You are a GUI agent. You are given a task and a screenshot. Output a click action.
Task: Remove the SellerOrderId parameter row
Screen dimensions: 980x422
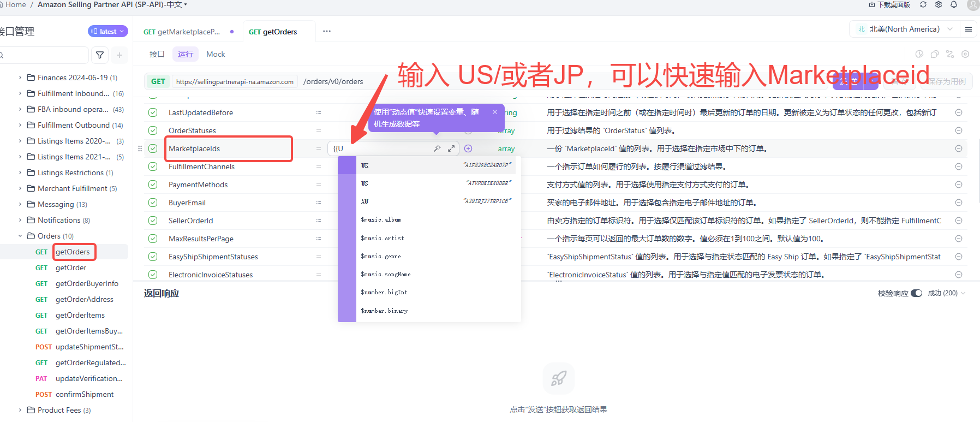[x=959, y=221]
